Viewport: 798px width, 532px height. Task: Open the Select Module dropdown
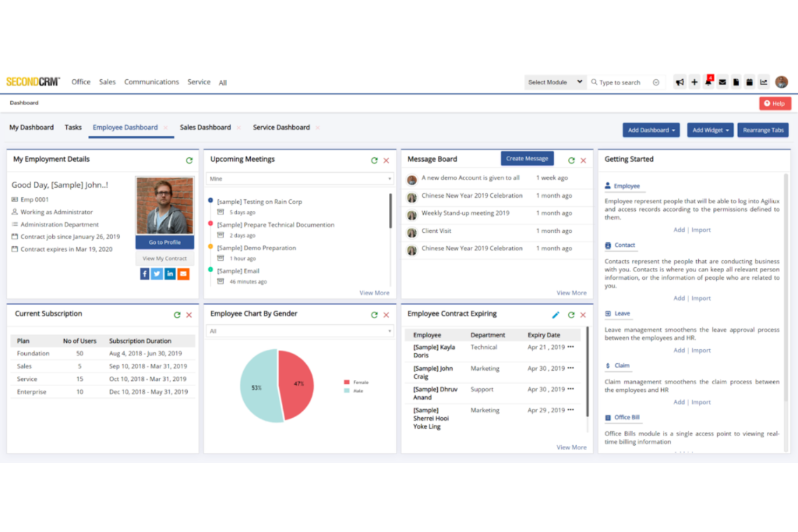[554, 82]
